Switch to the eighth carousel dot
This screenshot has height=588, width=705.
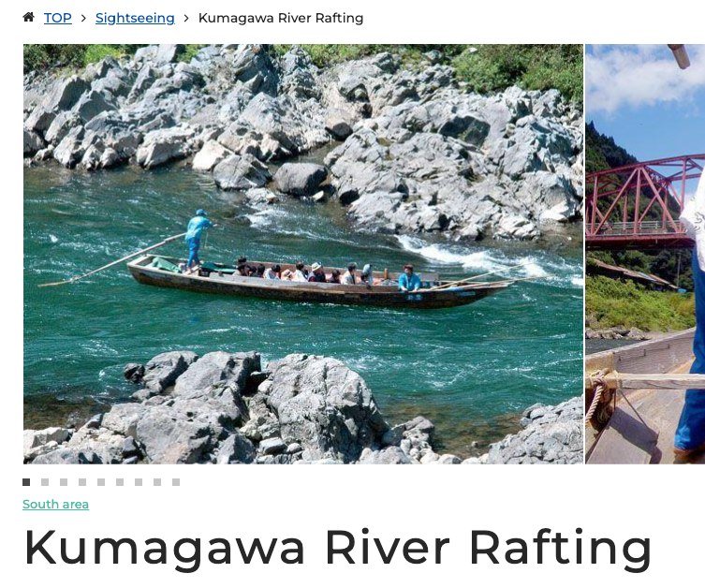(x=157, y=482)
